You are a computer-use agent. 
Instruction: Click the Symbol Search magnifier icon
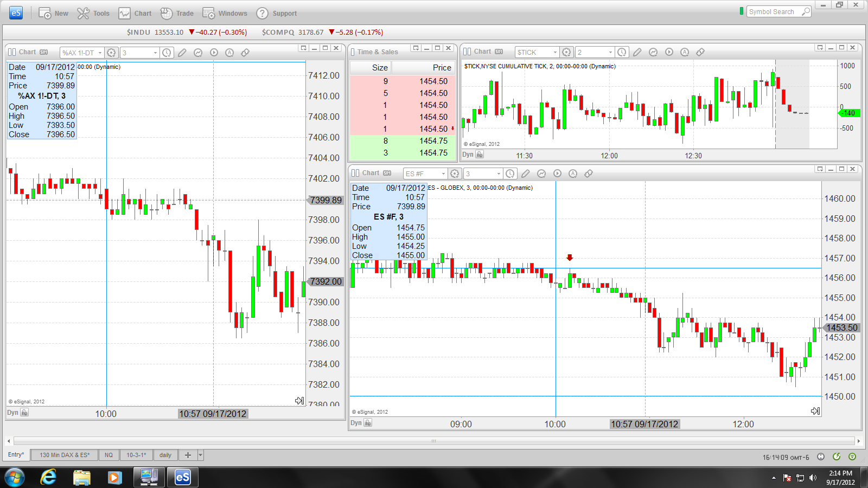click(x=806, y=11)
